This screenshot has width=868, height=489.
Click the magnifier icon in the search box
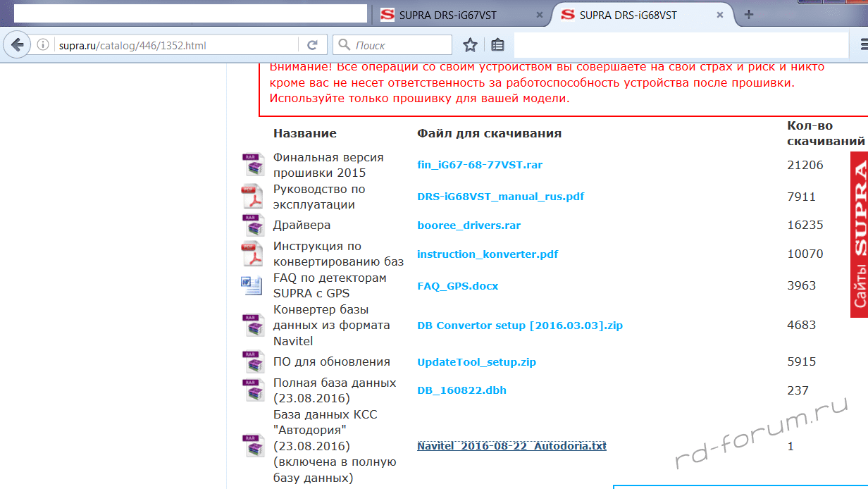tap(345, 45)
